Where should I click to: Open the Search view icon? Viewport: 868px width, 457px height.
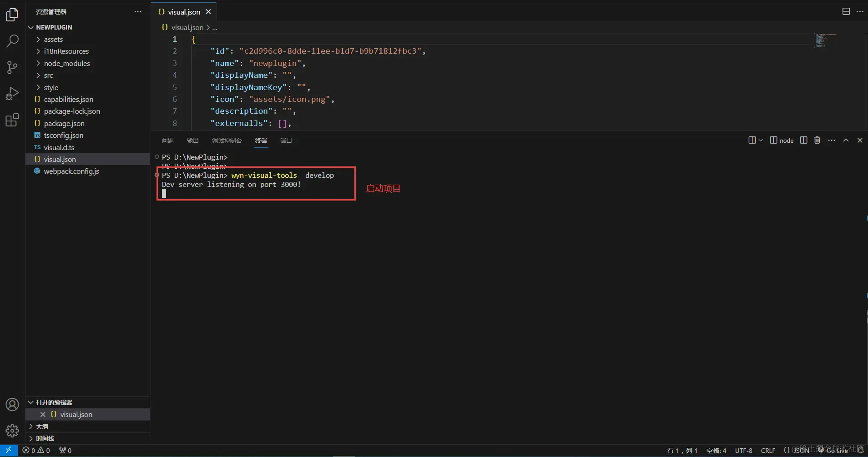(12, 41)
